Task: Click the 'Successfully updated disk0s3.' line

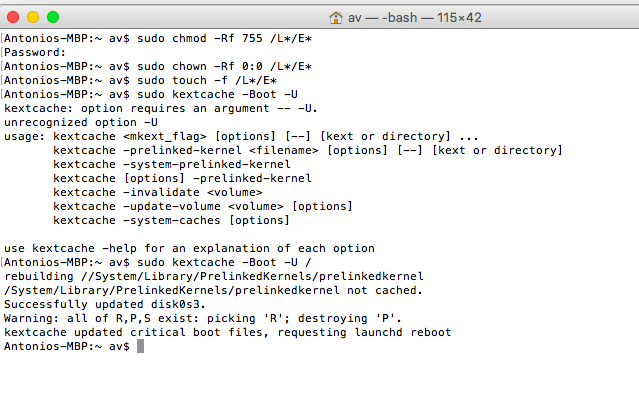Action: click(105, 304)
